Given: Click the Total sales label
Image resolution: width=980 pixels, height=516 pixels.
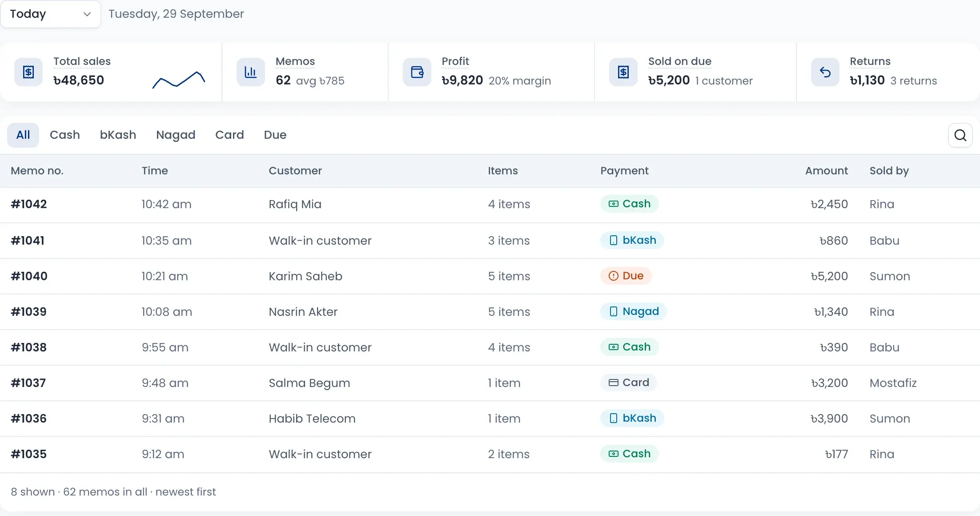Looking at the screenshot, I should tap(82, 61).
